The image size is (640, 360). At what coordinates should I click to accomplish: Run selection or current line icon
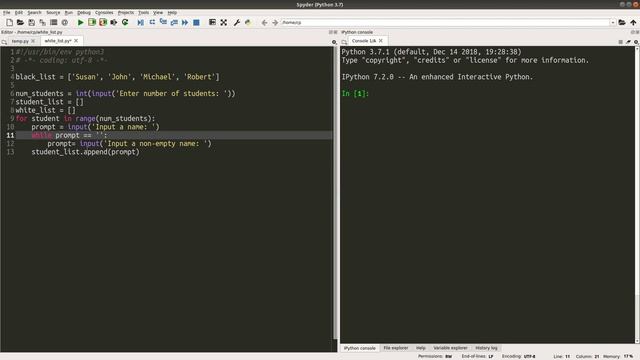114,22
